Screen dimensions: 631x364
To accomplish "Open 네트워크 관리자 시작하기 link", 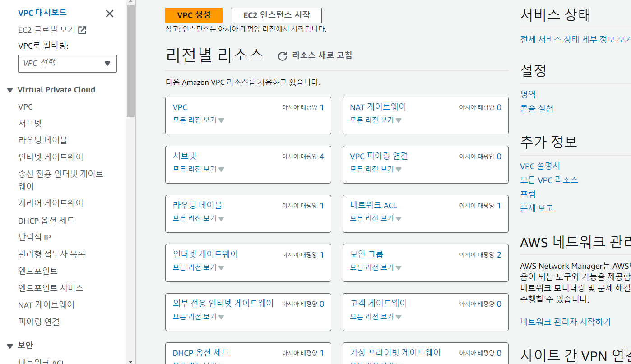I will click(566, 322).
